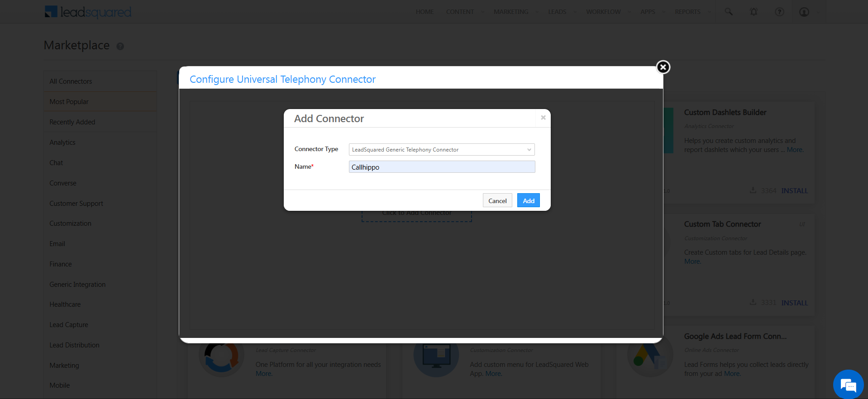The width and height of the screenshot is (868, 399).
Task: Open the CONTENT menu
Action: (x=460, y=12)
